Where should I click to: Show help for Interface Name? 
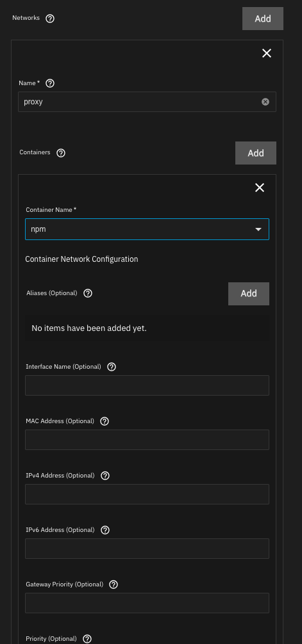pos(111,367)
